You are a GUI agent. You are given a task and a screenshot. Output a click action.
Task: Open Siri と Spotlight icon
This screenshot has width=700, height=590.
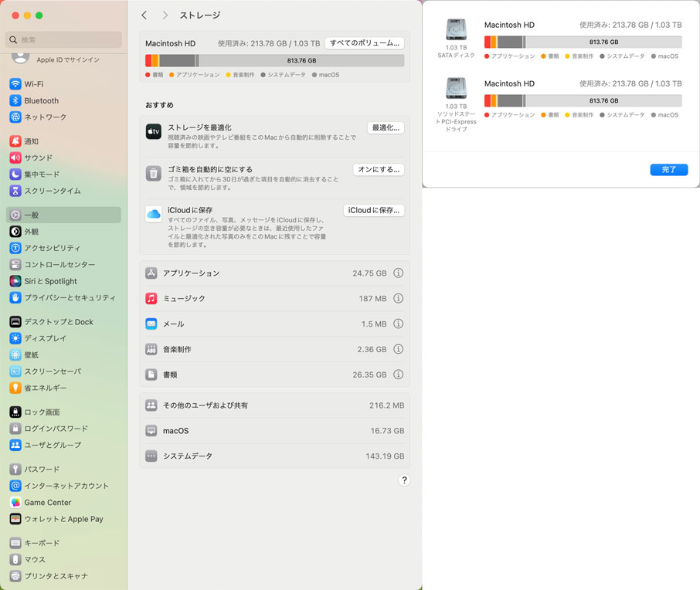point(15,281)
